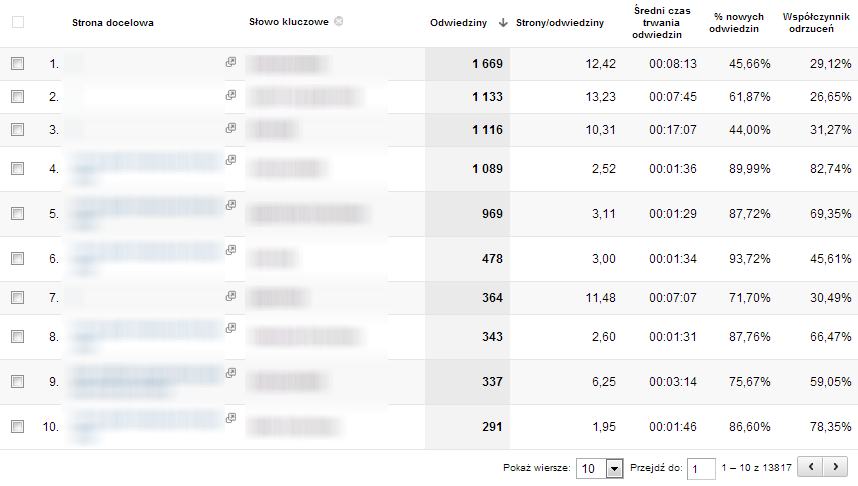Sort by Strona docelowa column
This screenshot has height=486, width=858.
[113, 23]
